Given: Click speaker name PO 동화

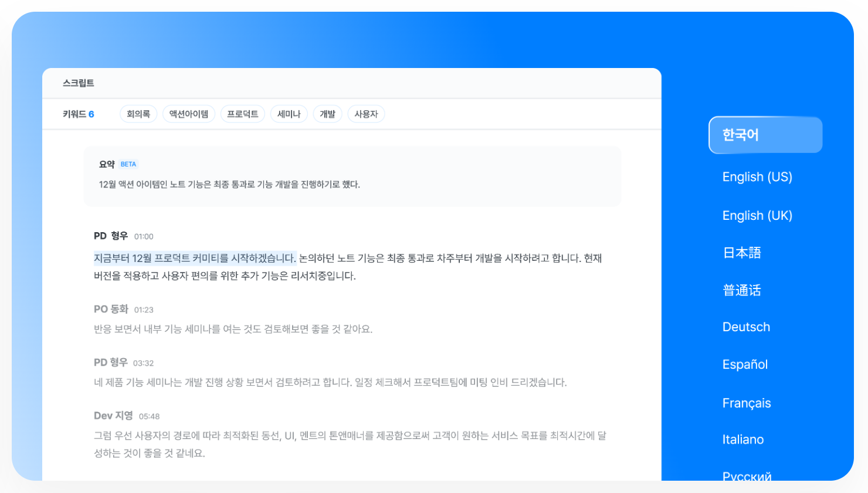Looking at the screenshot, I should tap(111, 309).
